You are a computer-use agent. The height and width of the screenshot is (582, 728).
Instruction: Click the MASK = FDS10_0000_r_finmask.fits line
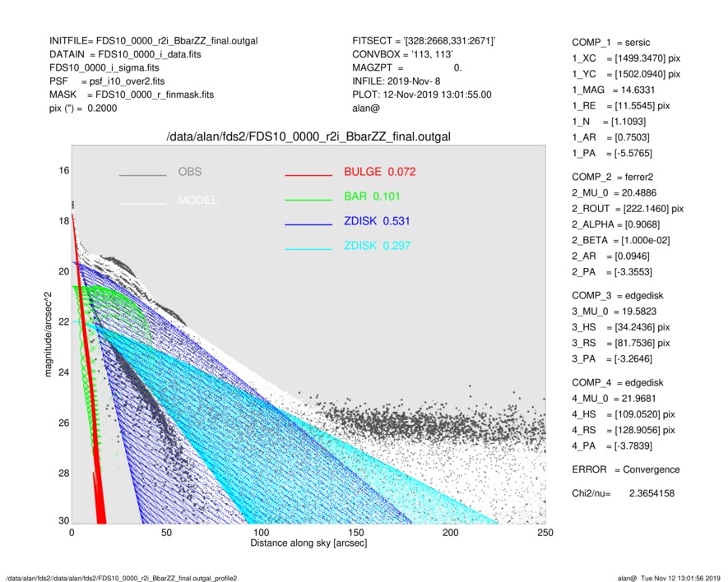point(132,95)
